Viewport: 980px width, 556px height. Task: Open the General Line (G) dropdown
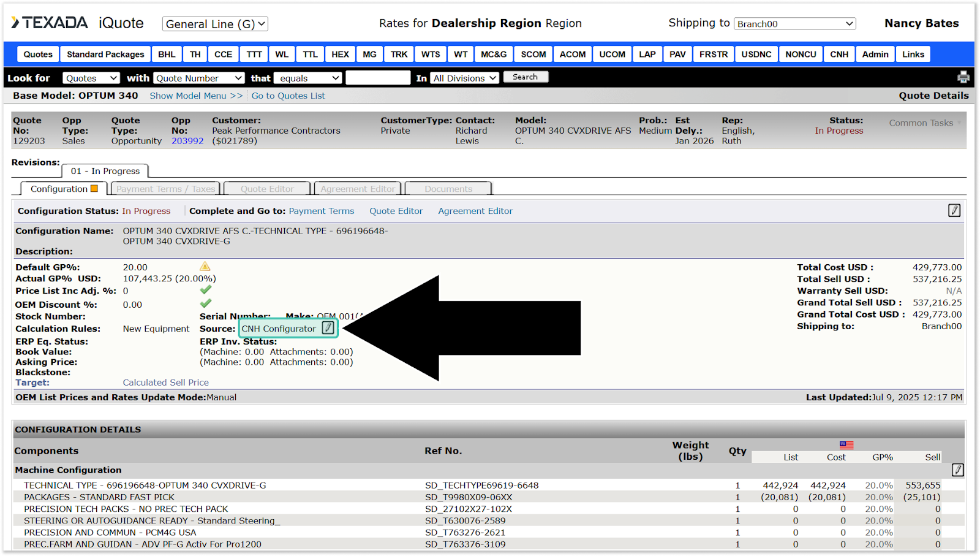pos(215,24)
